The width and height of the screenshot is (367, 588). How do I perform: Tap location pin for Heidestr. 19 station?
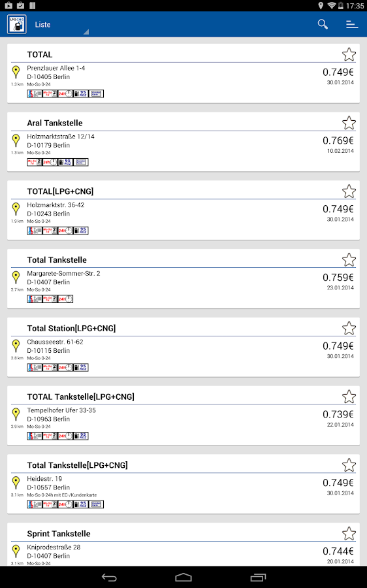pos(16,483)
